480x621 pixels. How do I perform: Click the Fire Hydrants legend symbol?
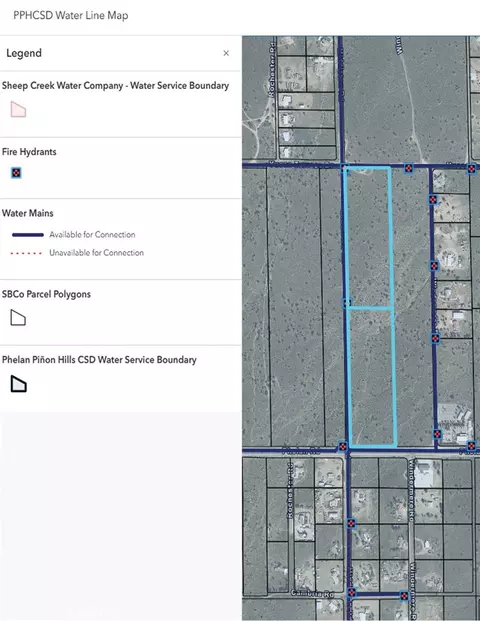(16, 173)
